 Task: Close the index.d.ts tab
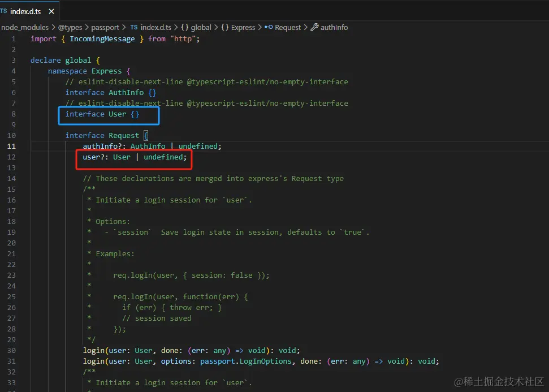(51, 11)
